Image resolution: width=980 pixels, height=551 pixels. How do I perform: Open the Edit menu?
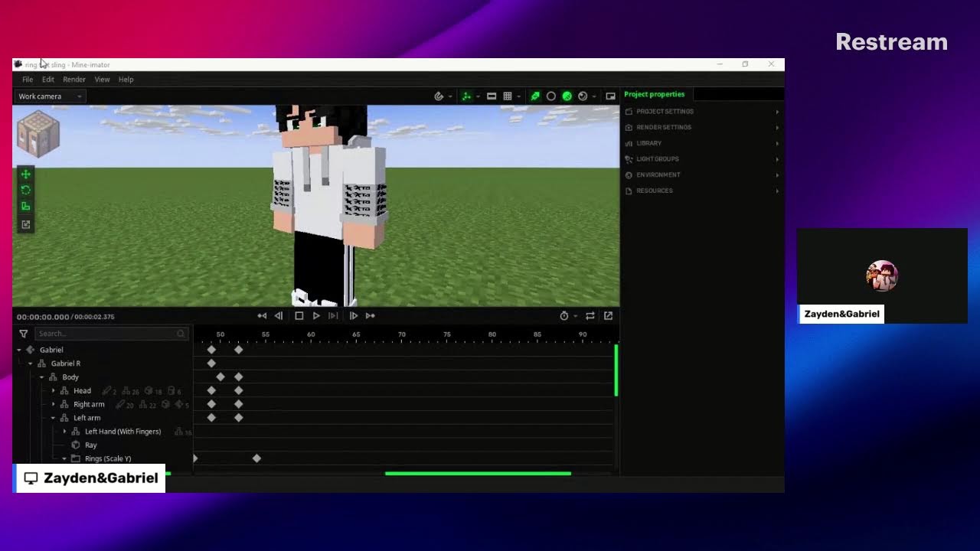tap(47, 80)
